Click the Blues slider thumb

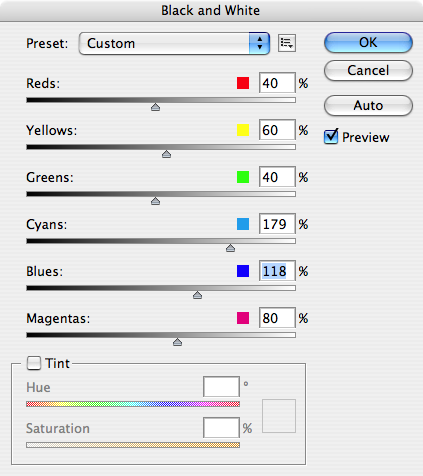click(x=197, y=295)
